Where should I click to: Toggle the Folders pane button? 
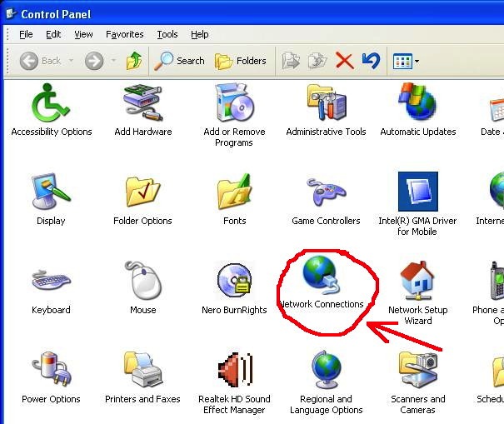[x=241, y=61]
